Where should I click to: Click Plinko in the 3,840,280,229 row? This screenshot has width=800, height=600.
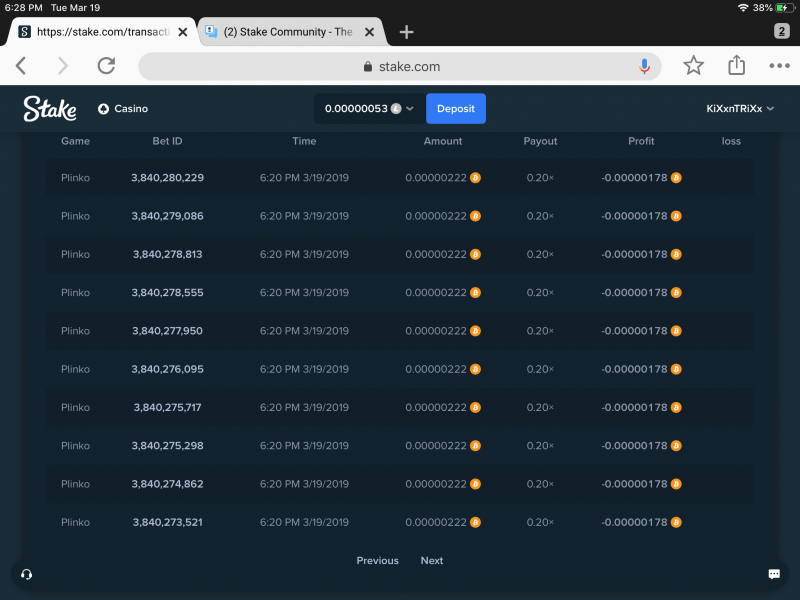[76, 178]
